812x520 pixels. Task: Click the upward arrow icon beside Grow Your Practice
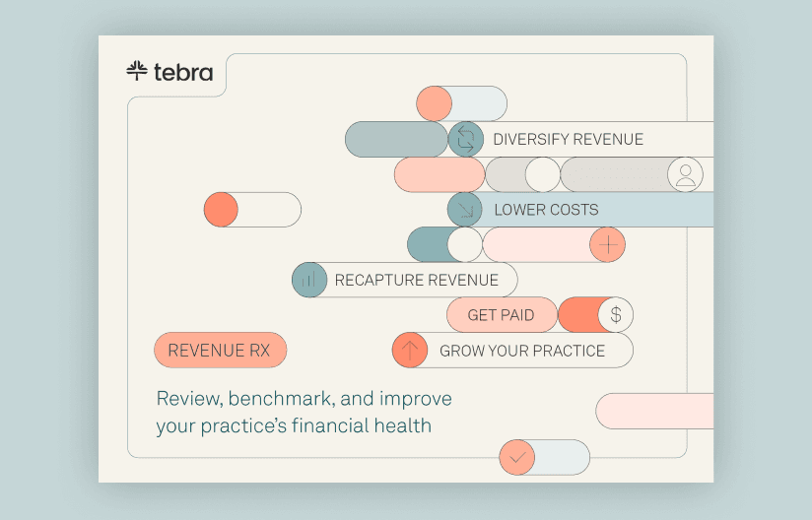(410, 351)
